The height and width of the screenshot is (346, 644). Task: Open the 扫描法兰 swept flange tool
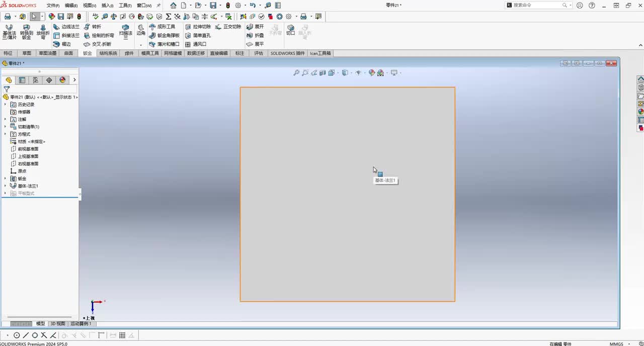coord(125,31)
